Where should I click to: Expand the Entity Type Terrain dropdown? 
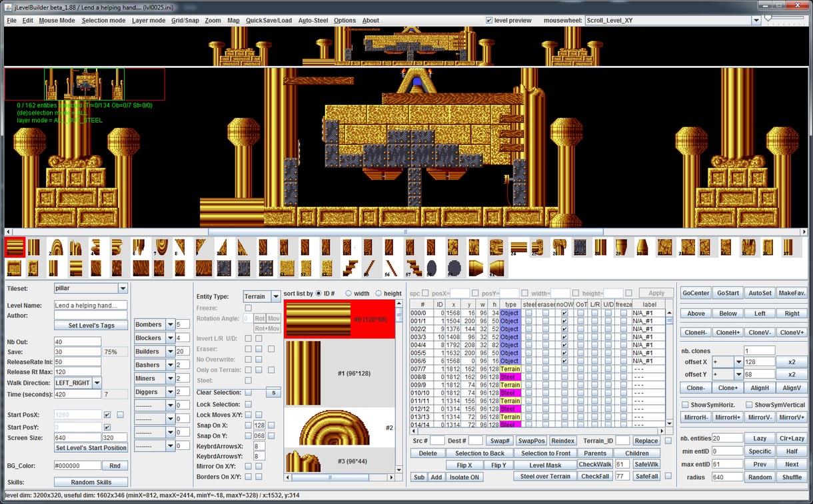(x=276, y=296)
